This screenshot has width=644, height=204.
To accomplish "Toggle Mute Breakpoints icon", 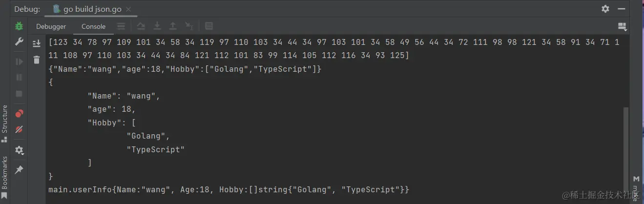I will coord(19,129).
